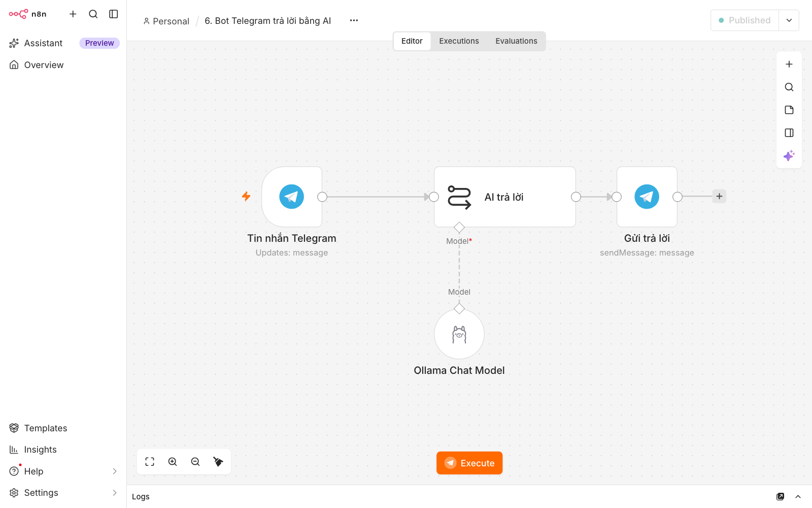The image size is (812, 508).
Task: Click the 'Ollama Chat Model' label
Action: pos(459,370)
